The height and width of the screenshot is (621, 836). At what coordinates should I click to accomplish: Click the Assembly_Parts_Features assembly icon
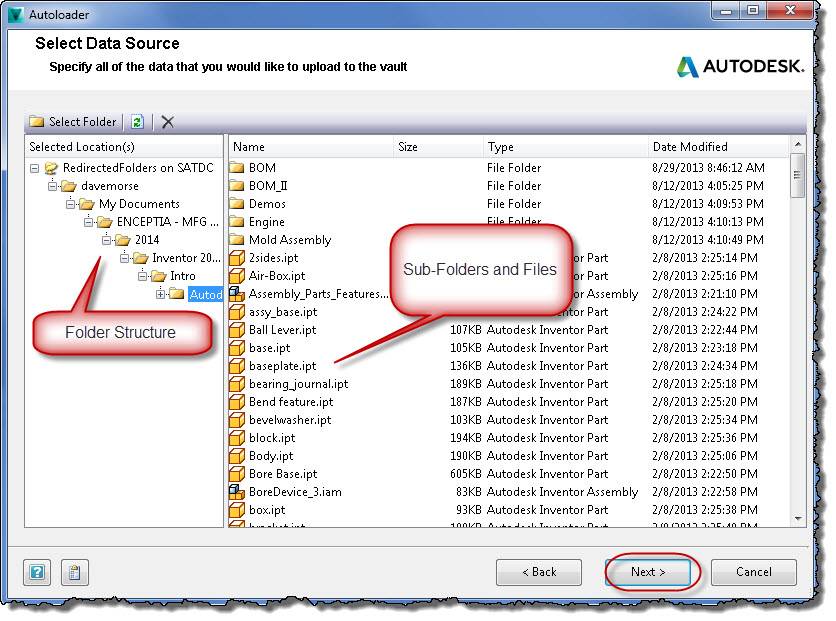(x=237, y=294)
